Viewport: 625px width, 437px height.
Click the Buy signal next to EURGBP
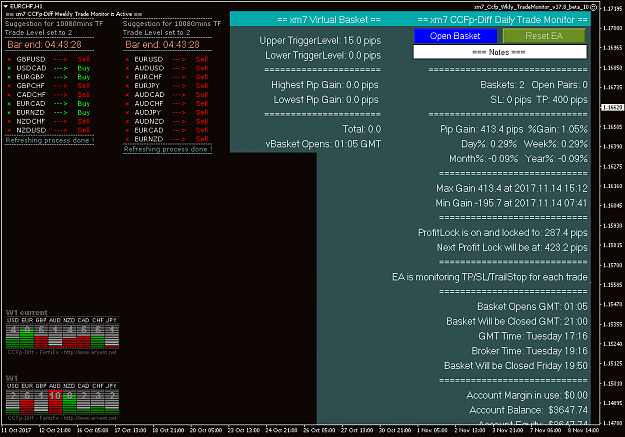point(84,77)
